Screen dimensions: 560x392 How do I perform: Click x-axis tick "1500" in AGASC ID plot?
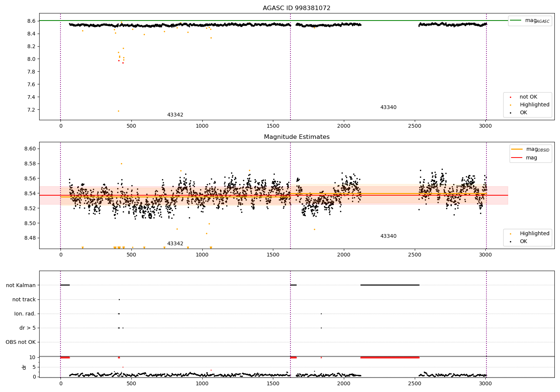click(273, 126)
